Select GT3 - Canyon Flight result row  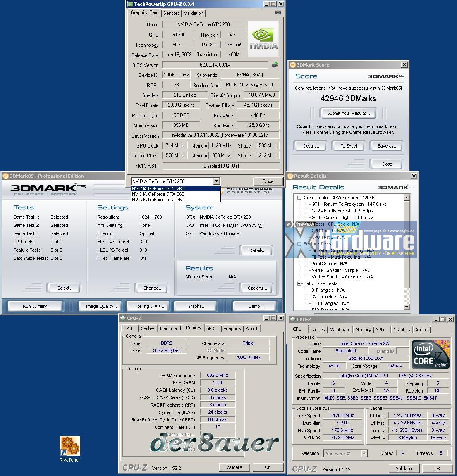click(x=342, y=218)
